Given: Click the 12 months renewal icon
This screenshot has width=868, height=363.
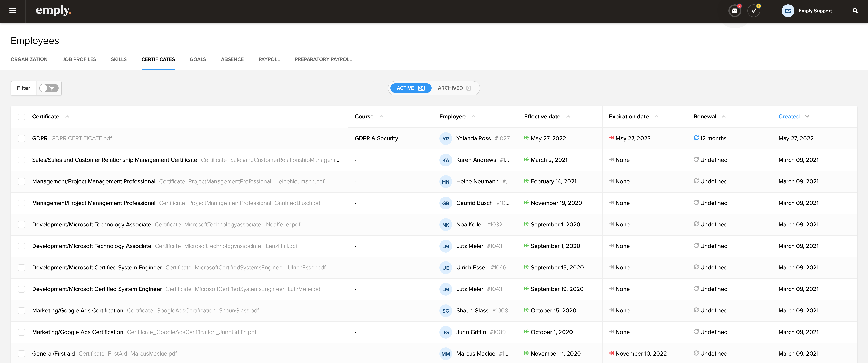Looking at the screenshot, I should tap(696, 138).
